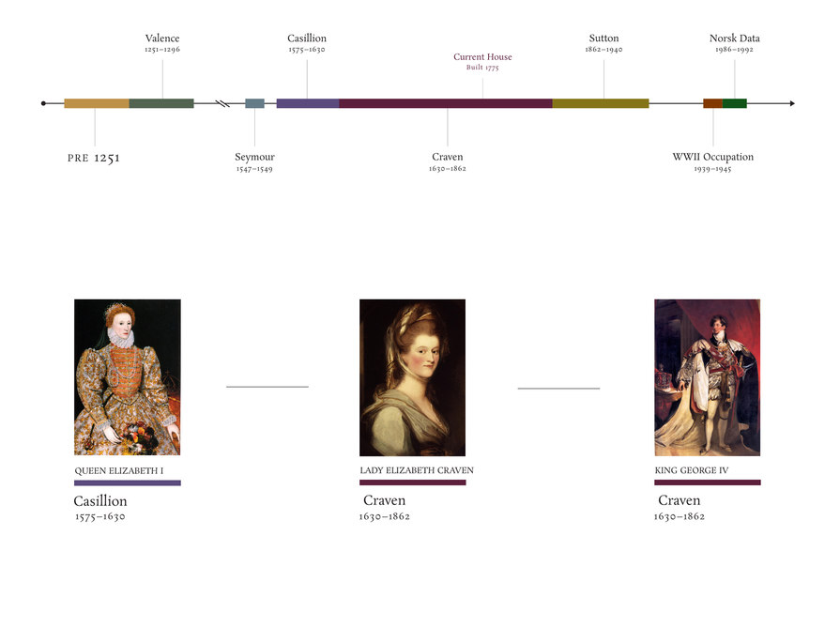Click the Seymour label below timeline
The image size is (840, 643).
pyautogui.click(x=254, y=157)
